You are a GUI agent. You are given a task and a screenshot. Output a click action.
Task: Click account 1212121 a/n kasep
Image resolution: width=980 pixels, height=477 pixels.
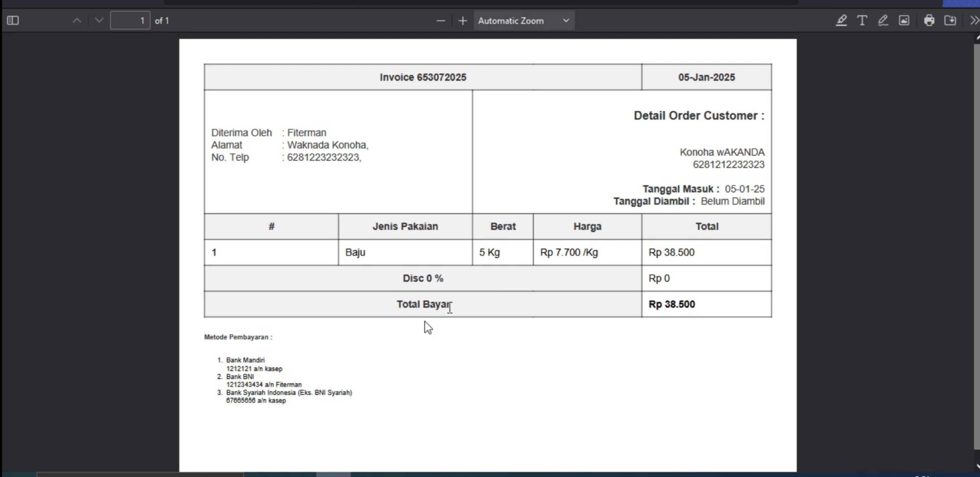click(x=254, y=369)
